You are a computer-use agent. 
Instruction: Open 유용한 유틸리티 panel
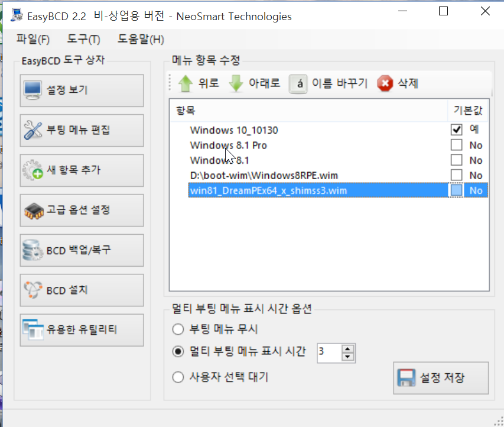tap(82, 330)
